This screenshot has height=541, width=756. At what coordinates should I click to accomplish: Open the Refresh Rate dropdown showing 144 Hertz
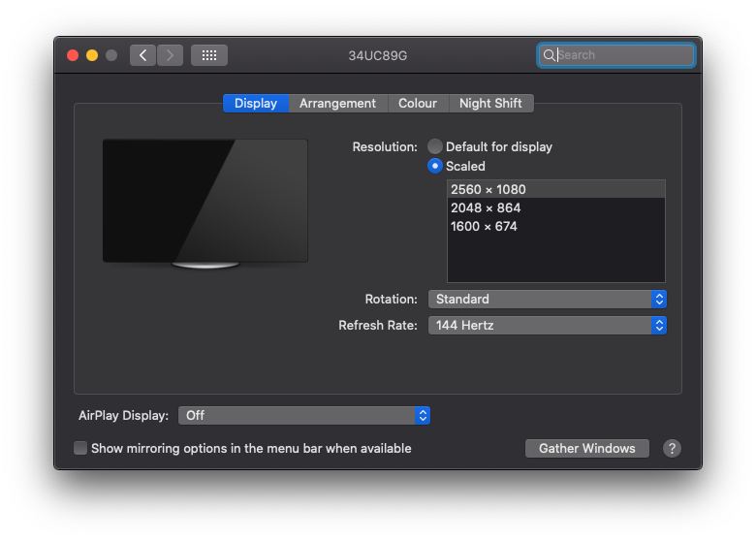click(x=548, y=326)
